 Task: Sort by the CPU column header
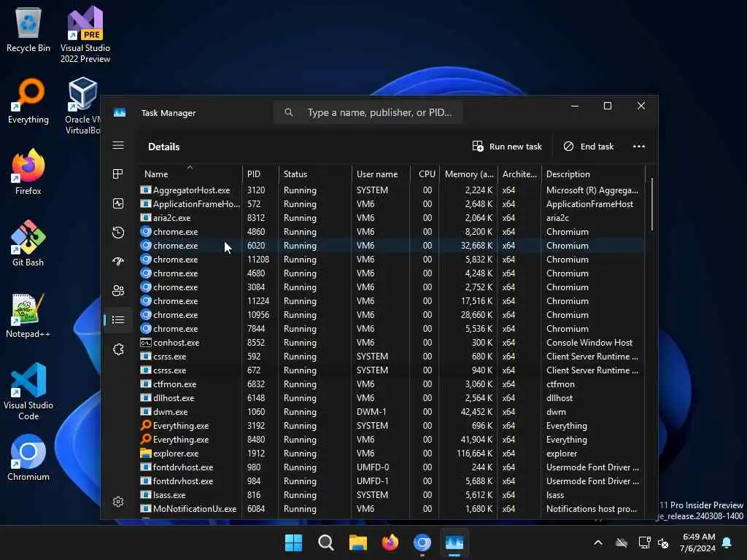pyautogui.click(x=425, y=174)
